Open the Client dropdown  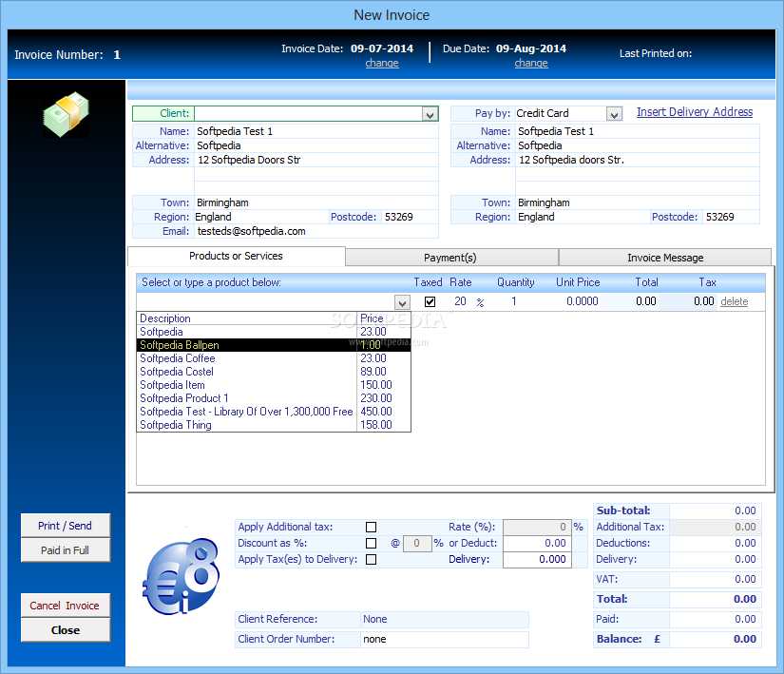pos(430,114)
